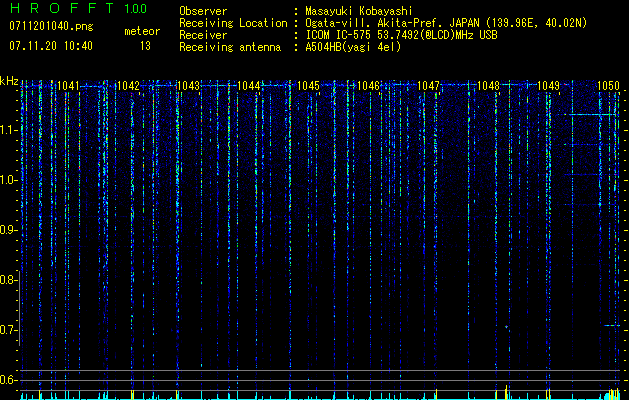Click the meteor label

click(142, 31)
